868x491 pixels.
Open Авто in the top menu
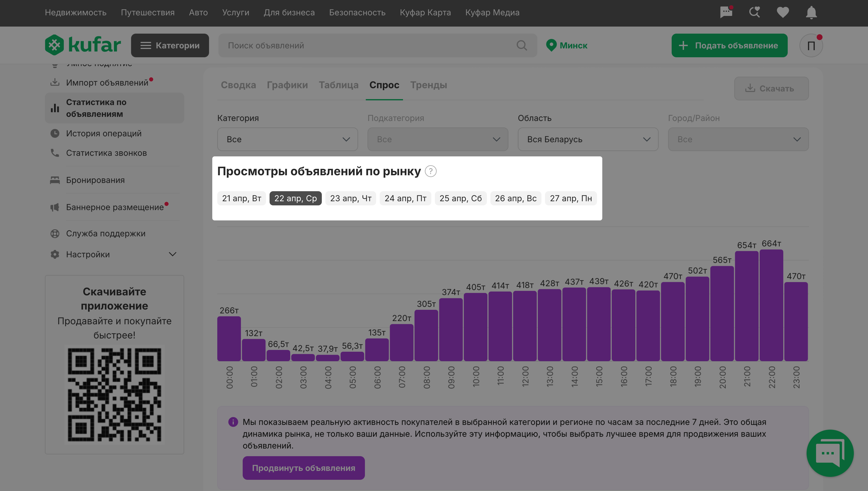click(198, 12)
